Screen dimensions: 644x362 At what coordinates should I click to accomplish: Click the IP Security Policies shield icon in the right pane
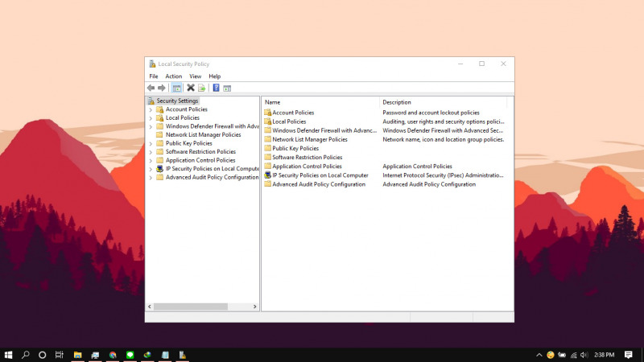[x=268, y=175]
